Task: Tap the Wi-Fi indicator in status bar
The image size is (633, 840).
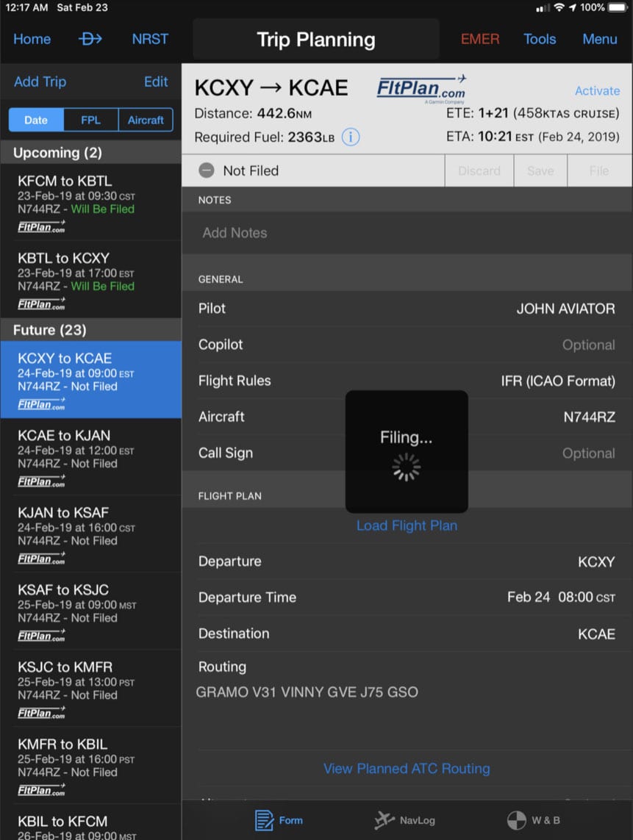Action: (x=559, y=7)
